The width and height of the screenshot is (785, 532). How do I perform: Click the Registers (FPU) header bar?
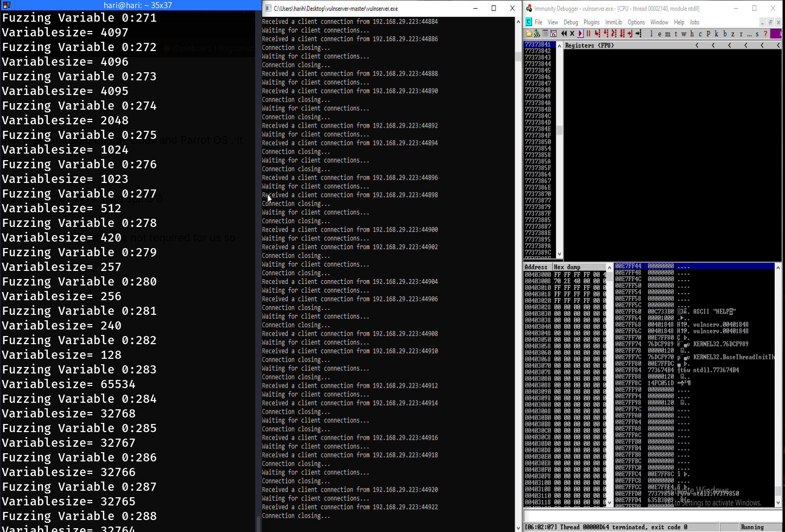pos(624,46)
